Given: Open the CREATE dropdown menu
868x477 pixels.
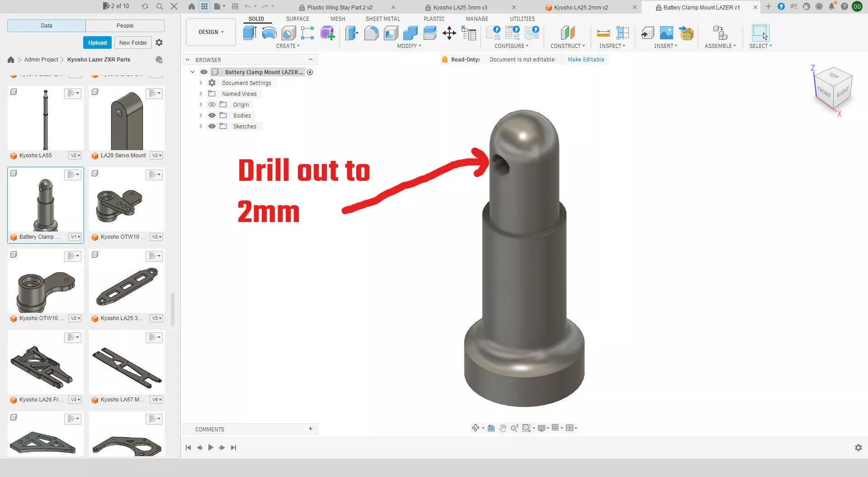Looking at the screenshot, I should pos(288,46).
